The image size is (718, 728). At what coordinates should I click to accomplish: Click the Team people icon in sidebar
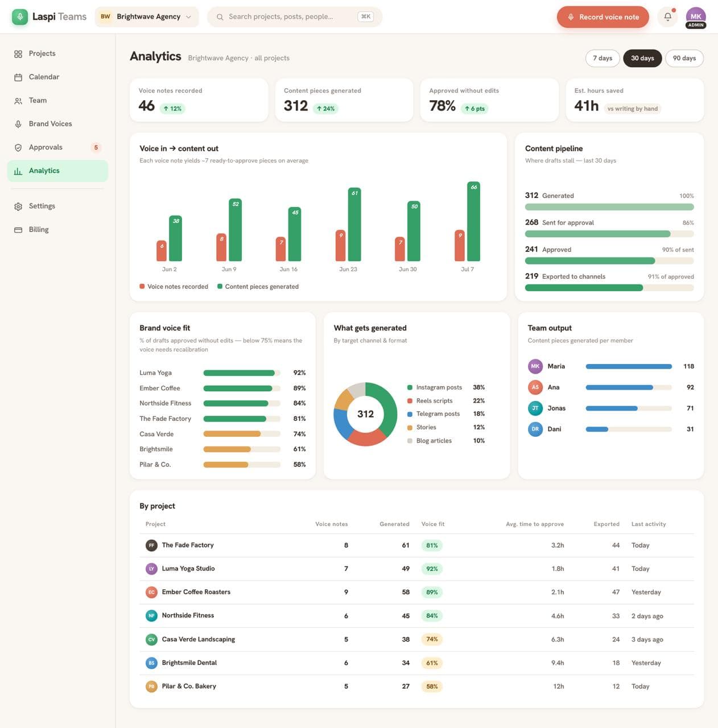pyautogui.click(x=18, y=101)
